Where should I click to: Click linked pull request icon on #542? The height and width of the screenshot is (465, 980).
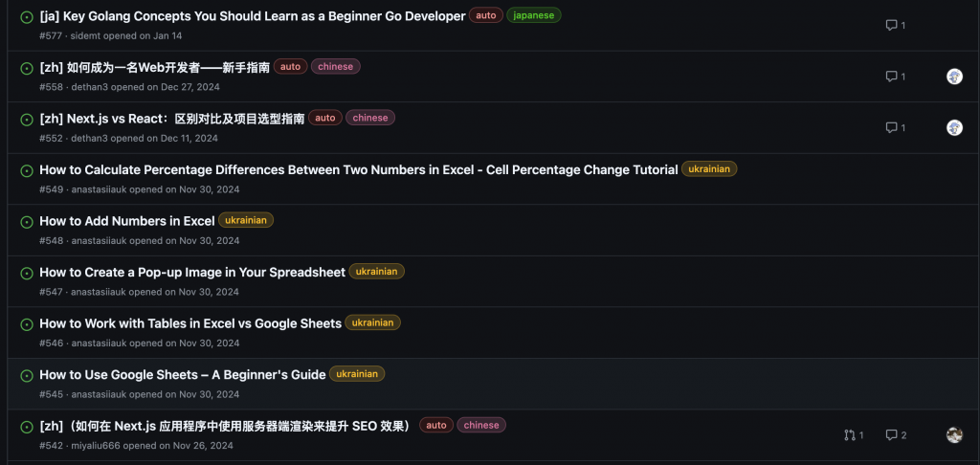[x=850, y=435]
